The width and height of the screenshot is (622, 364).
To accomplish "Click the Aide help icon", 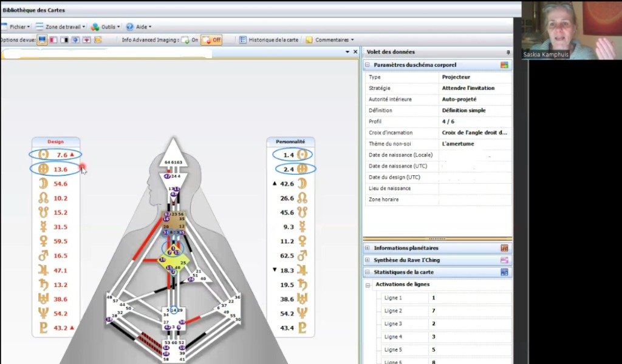I will coord(130,27).
